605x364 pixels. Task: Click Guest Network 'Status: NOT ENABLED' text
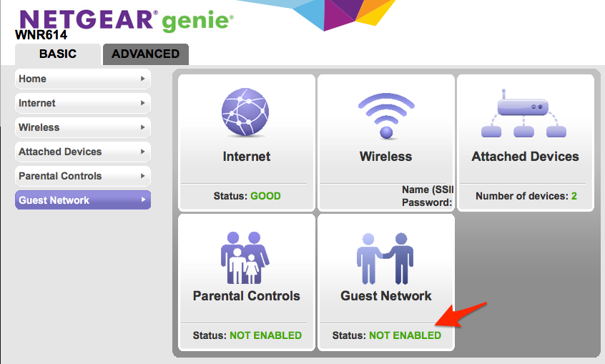[x=387, y=335]
